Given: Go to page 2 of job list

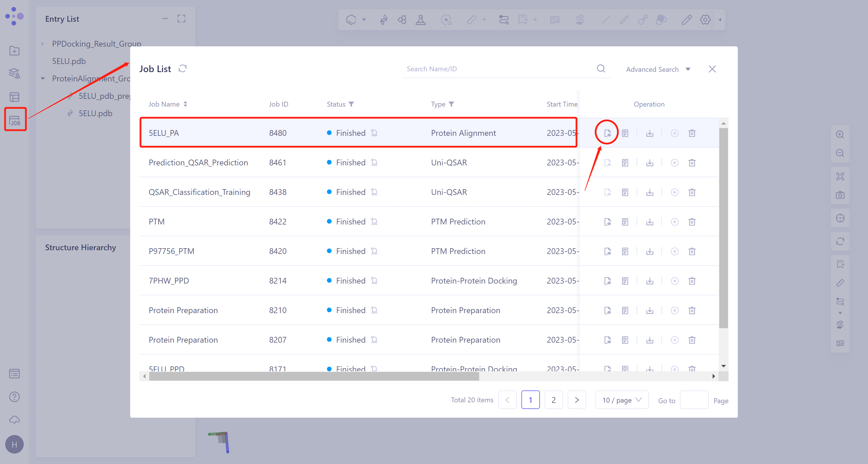Looking at the screenshot, I should pyautogui.click(x=553, y=400).
